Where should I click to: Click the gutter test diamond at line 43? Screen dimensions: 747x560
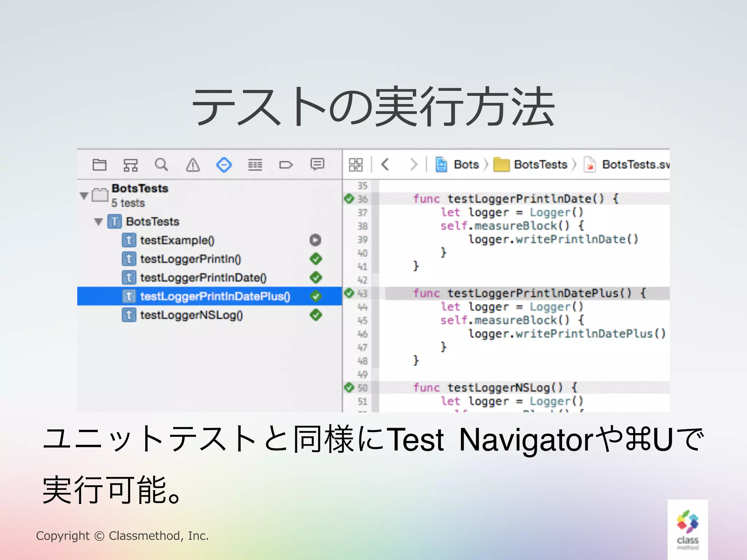click(x=349, y=293)
